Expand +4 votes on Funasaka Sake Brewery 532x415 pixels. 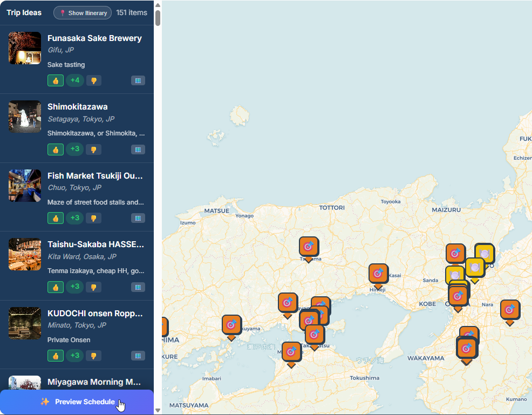pyautogui.click(x=74, y=80)
